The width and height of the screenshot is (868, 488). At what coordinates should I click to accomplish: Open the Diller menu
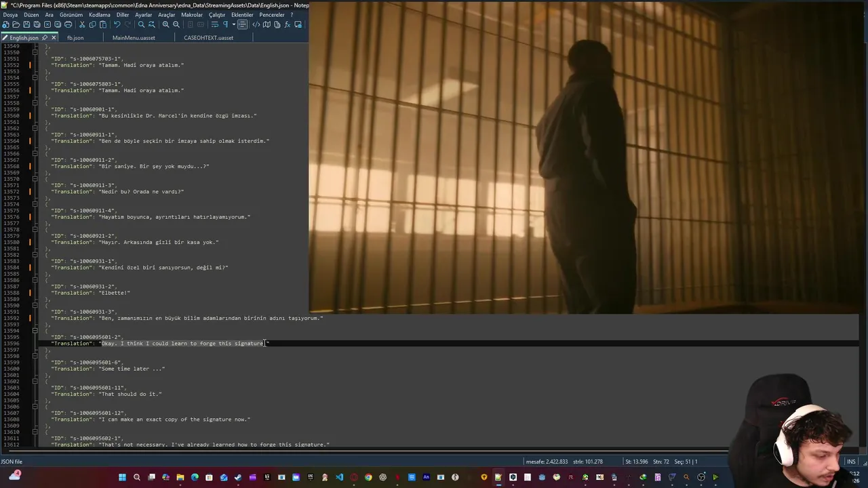coord(123,15)
